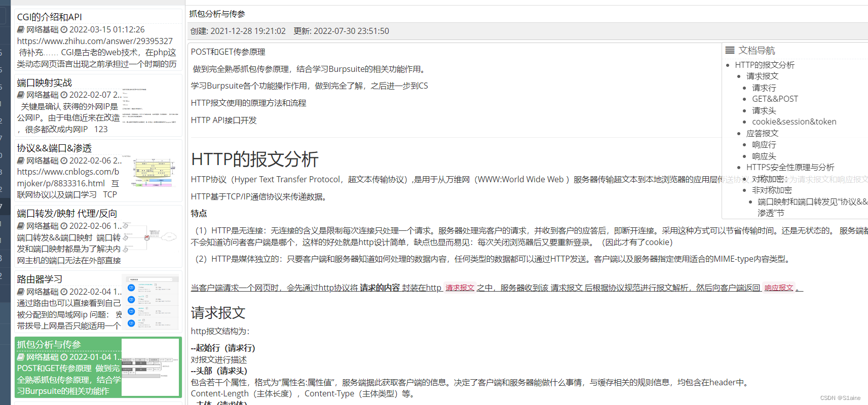
Task: Click the note title 抓包分析与传参 at top
Action: tap(217, 14)
